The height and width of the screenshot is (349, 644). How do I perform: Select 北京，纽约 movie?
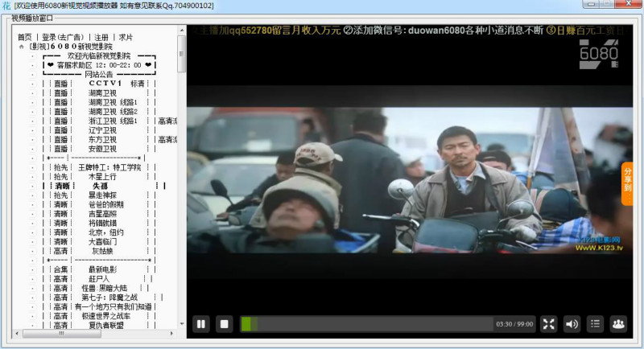click(x=99, y=232)
